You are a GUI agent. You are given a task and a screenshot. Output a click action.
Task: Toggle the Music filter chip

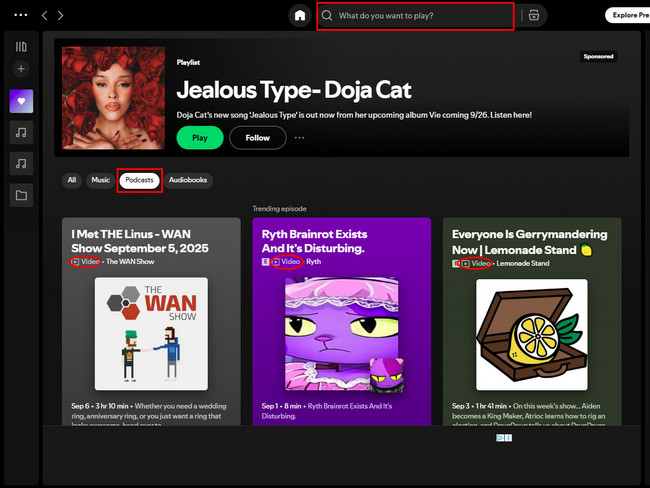click(x=100, y=180)
